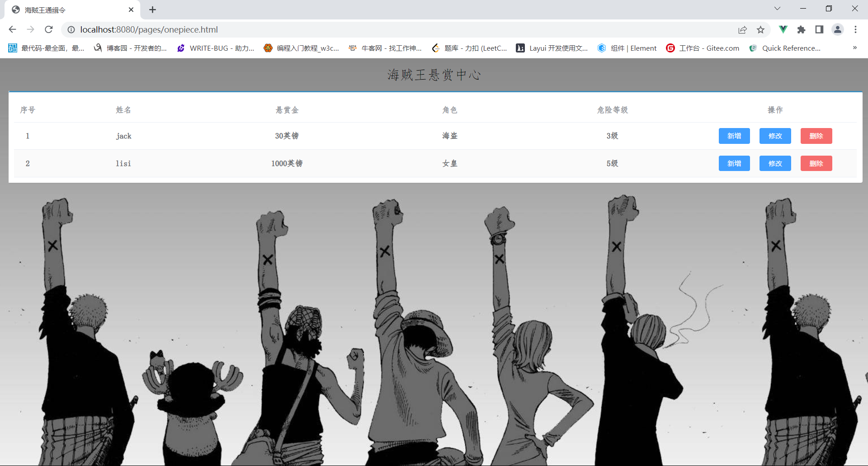868x466 pixels.
Task: Open the Extensions puzzle menu
Action: (x=801, y=29)
